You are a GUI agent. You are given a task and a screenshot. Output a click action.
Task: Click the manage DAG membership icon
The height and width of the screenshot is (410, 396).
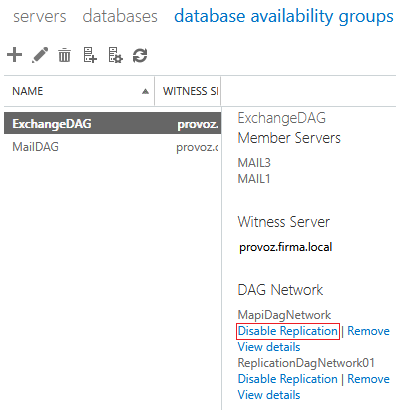(115, 55)
